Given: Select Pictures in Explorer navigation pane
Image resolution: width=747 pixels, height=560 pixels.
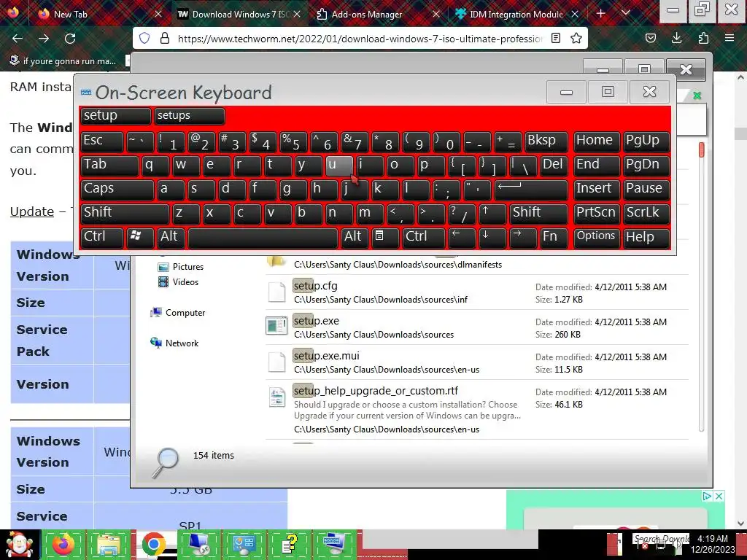Looking at the screenshot, I should 181,267.
